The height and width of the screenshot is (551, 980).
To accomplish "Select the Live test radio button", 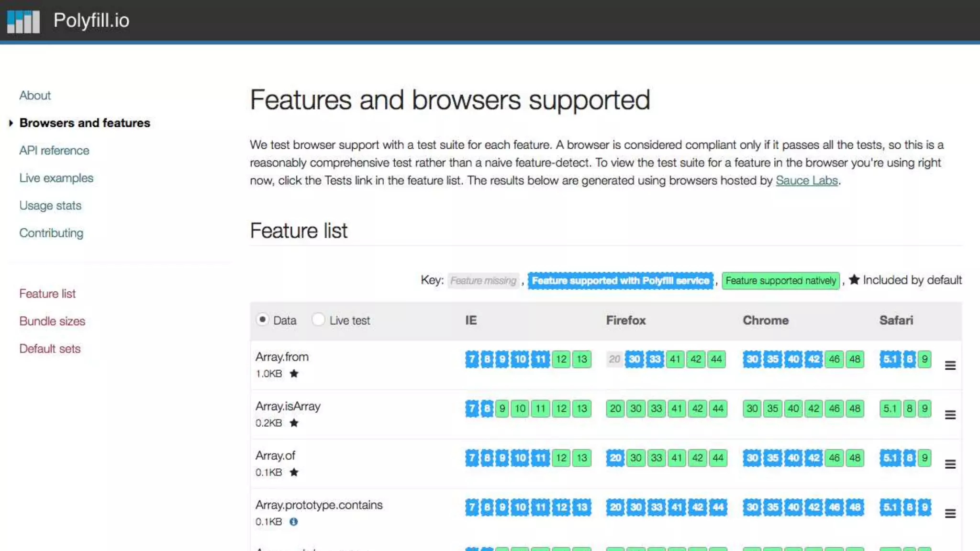I will click(318, 320).
